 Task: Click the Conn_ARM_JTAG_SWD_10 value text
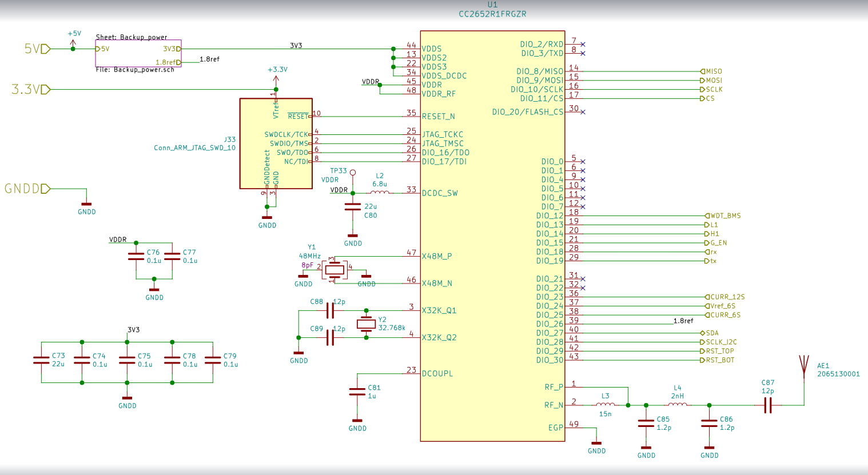tap(195, 147)
